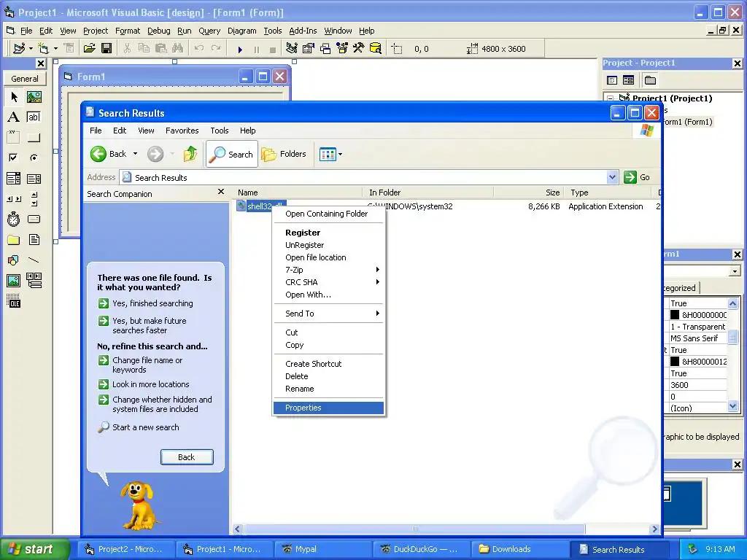Select the FileListBox control tool
747x560 pixels.
tap(34, 239)
